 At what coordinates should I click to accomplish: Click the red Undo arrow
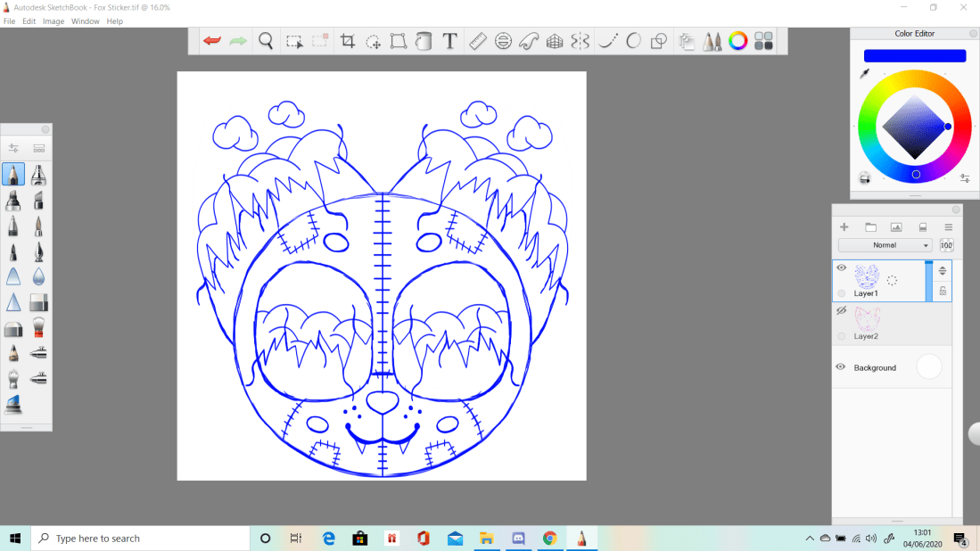[x=211, y=41]
